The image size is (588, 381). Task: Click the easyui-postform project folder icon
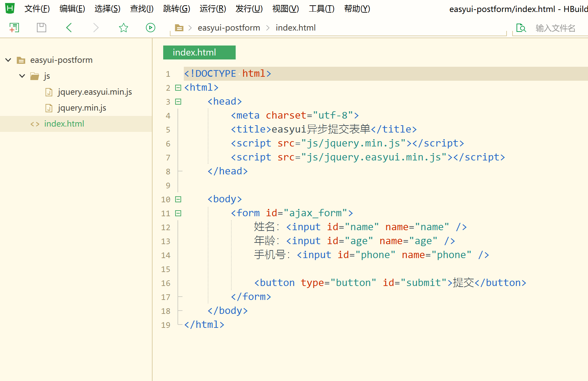click(x=21, y=60)
